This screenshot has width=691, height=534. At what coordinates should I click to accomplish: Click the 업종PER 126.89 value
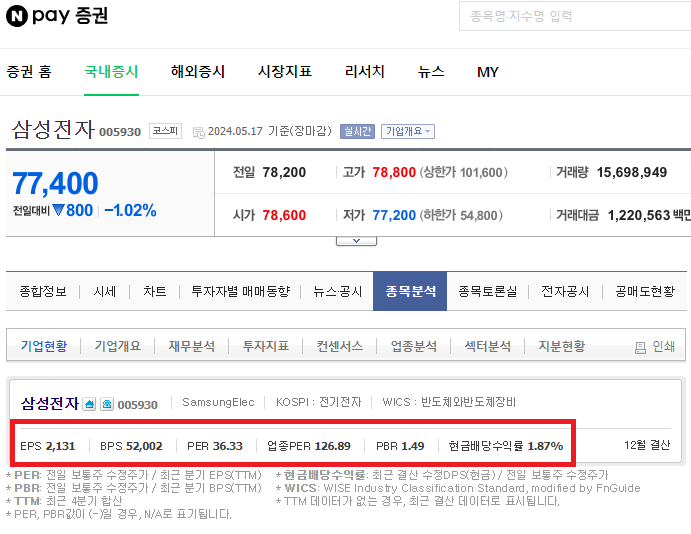pyautogui.click(x=333, y=446)
